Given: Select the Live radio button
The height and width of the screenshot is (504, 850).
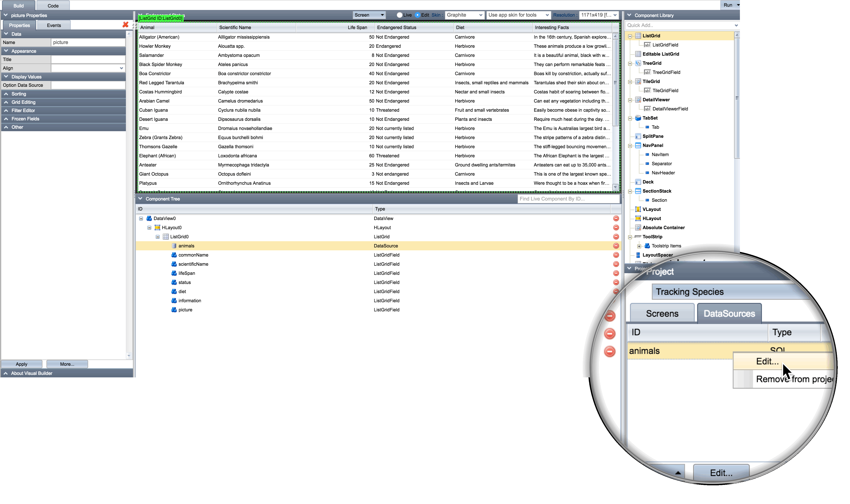Looking at the screenshot, I should tap(400, 15).
